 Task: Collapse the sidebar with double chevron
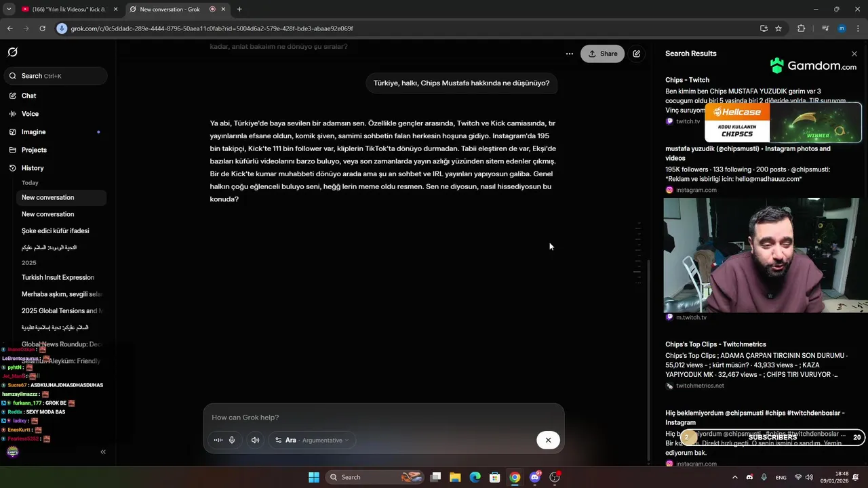103,451
